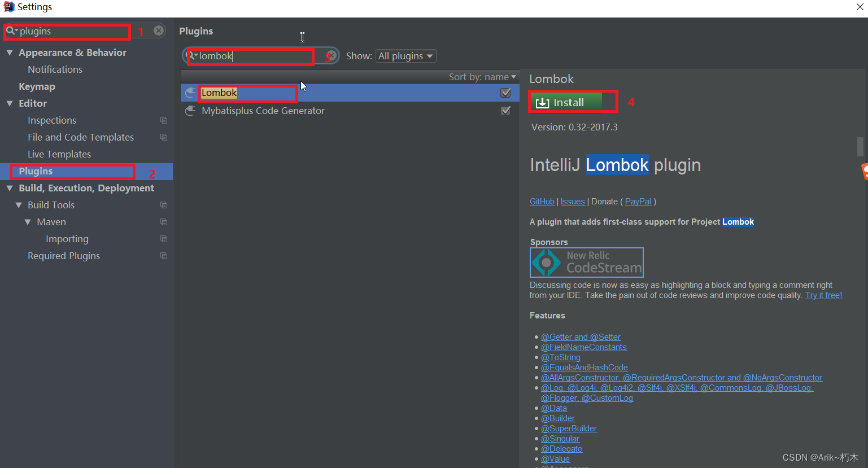The image size is (868, 468).
Task: Collapse the Editor section
Action: pos(10,103)
